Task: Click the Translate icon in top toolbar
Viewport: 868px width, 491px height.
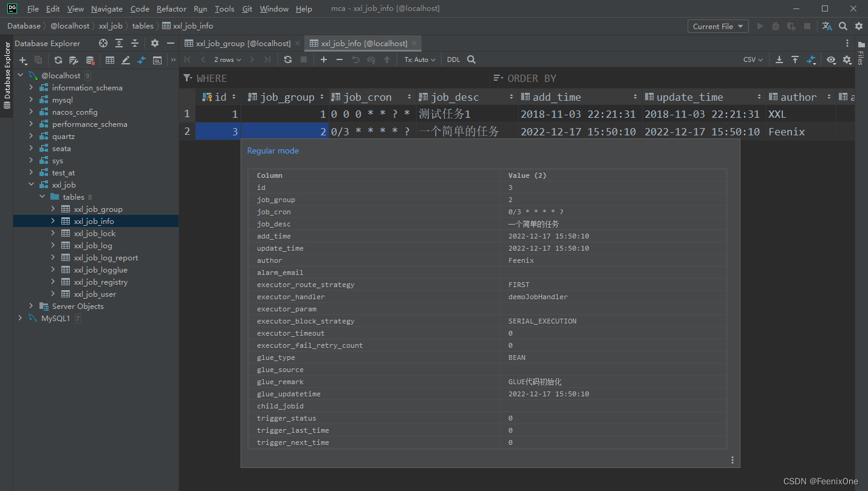Action: point(827,26)
